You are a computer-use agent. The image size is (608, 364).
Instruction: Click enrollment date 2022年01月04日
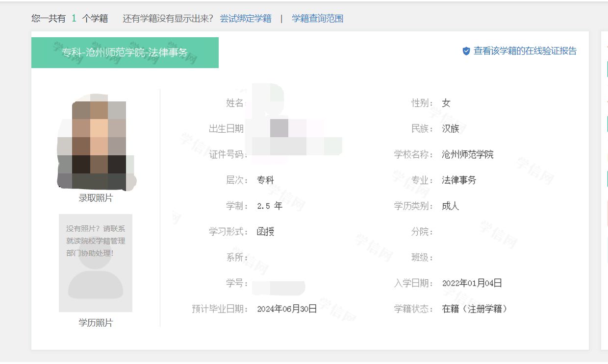[472, 283]
